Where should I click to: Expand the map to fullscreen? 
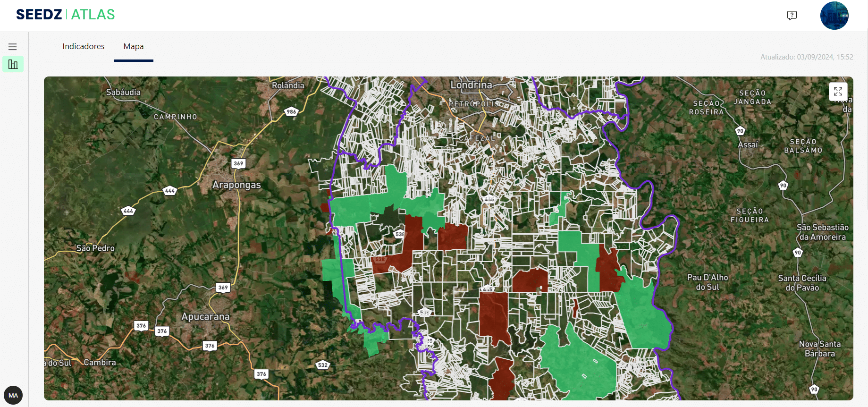click(x=838, y=92)
